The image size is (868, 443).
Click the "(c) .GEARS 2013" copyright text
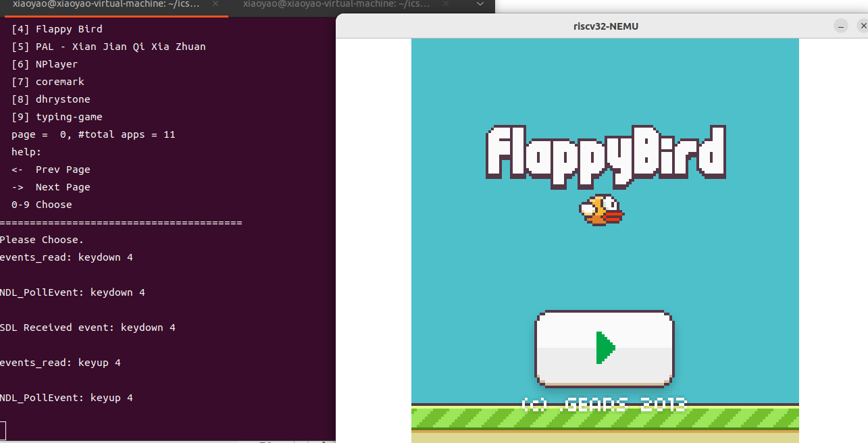pyautogui.click(x=604, y=405)
